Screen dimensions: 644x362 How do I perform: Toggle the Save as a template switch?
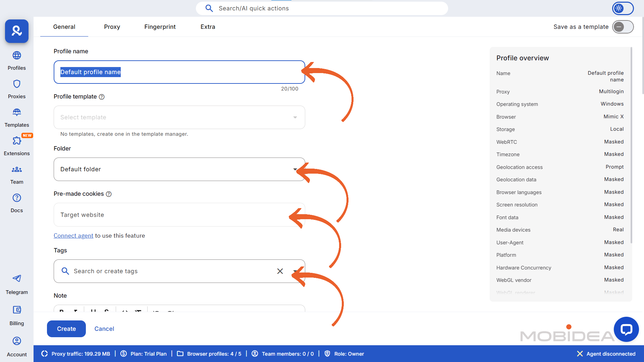coord(623,27)
